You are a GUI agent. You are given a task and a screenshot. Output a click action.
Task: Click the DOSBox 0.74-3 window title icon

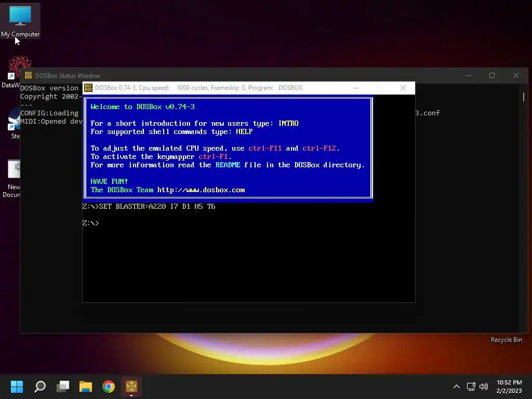point(88,88)
